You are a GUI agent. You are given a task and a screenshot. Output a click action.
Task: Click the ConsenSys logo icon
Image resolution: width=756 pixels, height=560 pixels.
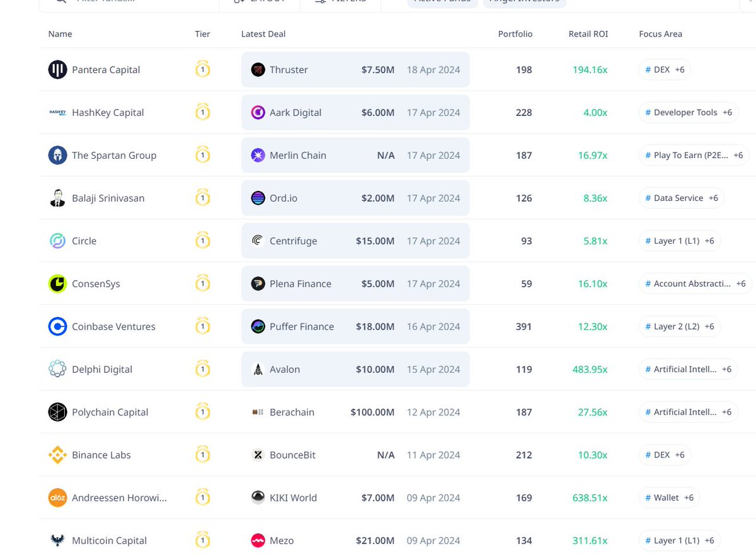click(57, 284)
